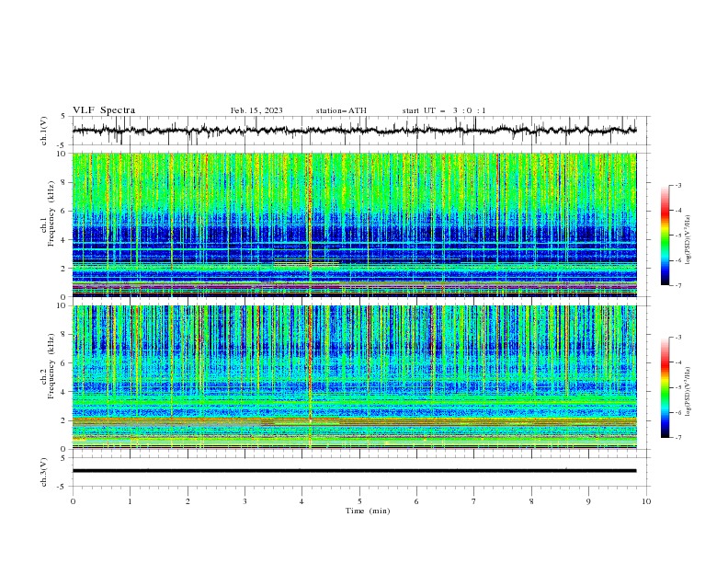This screenshot has width=728, height=563.
Task: Click the 'station=ATH' header label
Action: pos(341,110)
